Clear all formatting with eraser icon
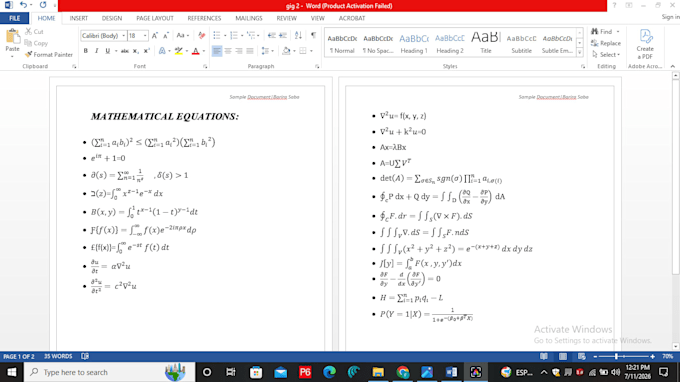The width and height of the screenshot is (680, 382). (x=201, y=36)
